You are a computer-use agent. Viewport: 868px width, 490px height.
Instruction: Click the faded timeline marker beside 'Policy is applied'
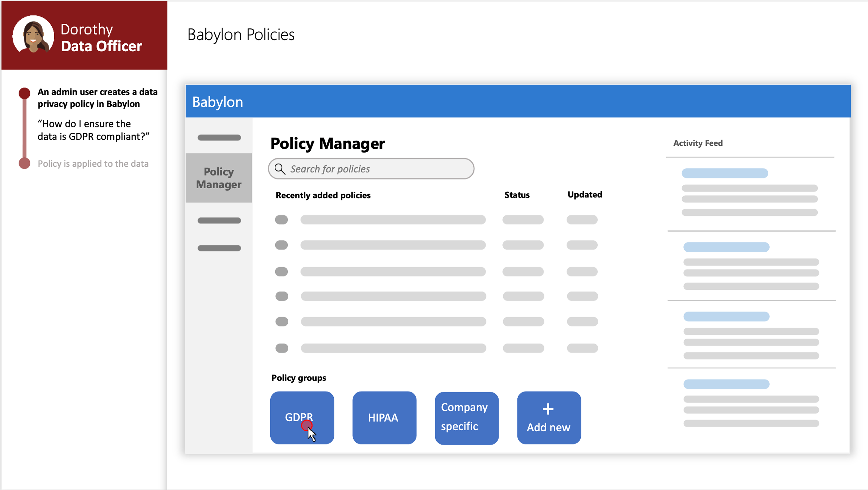click(x=24, y=163)
